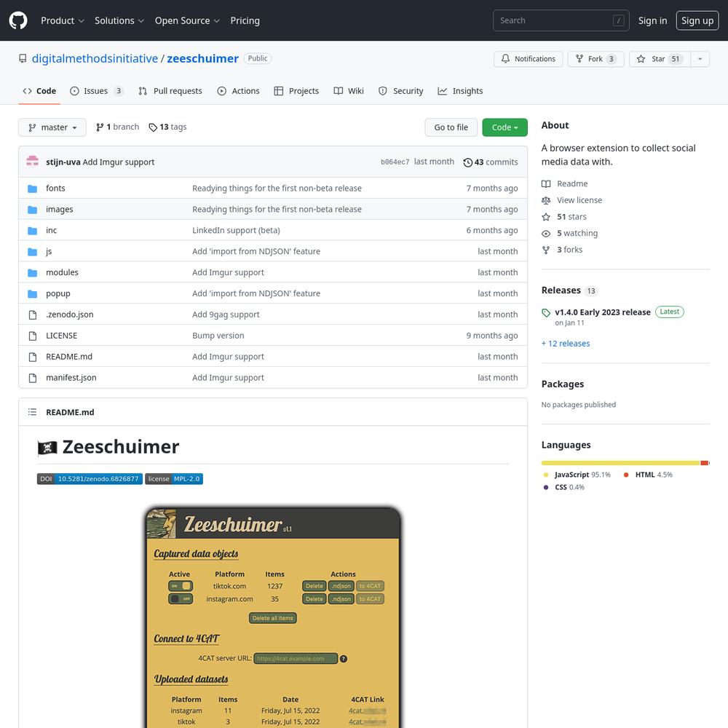728x728 pixels.
Task: Click the Notifications button
Action: (529, 59)
